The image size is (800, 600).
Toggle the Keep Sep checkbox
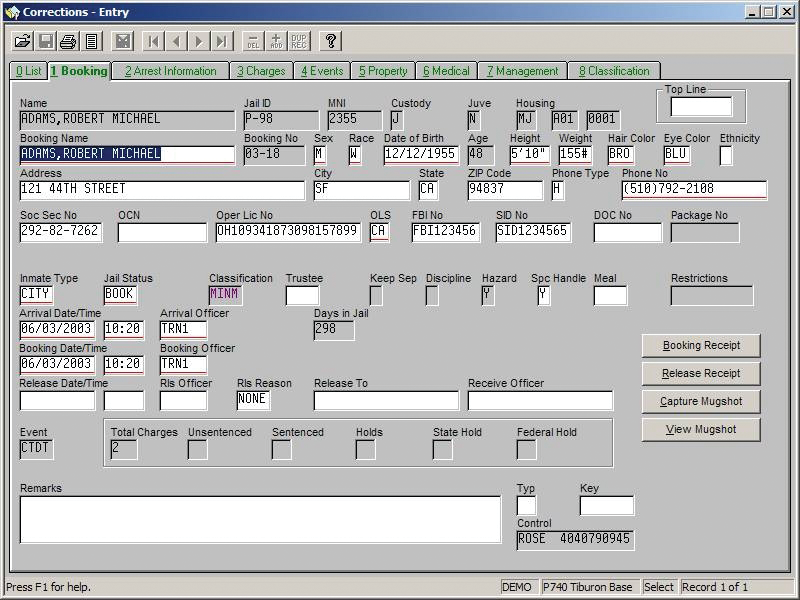[x=376, y=296]
